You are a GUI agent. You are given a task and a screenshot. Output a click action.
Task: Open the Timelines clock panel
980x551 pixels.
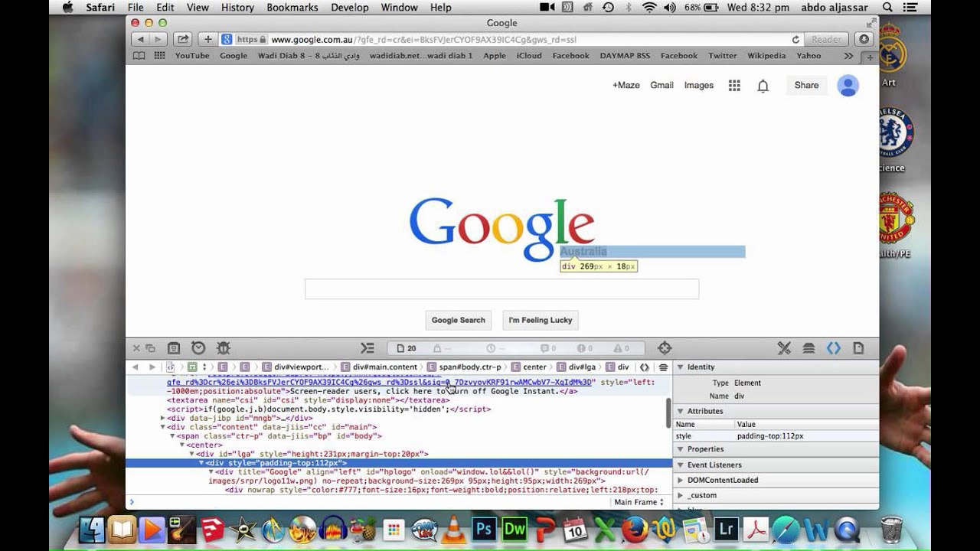tap(198, 348)
